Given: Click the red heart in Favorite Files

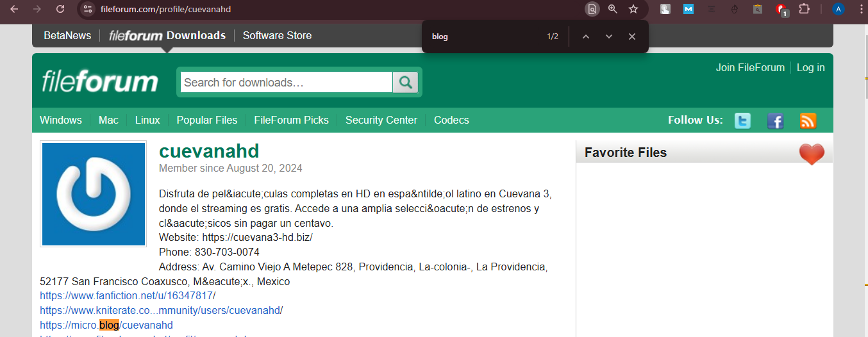Looking at the screenshot, I should (x=812, y=154).
